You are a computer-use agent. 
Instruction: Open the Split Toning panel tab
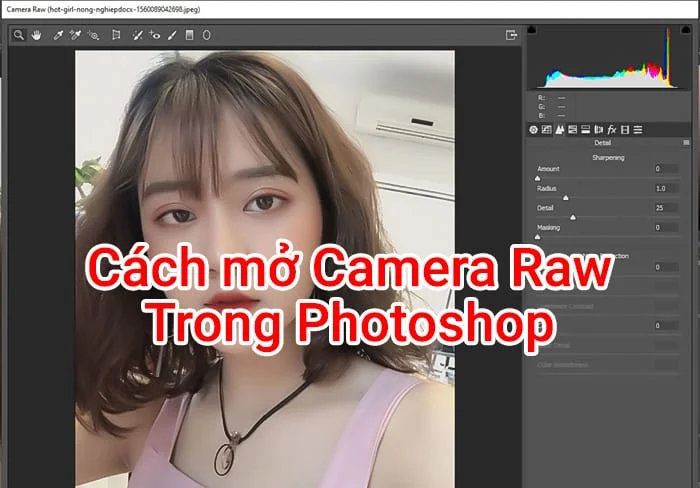(586, 129)
